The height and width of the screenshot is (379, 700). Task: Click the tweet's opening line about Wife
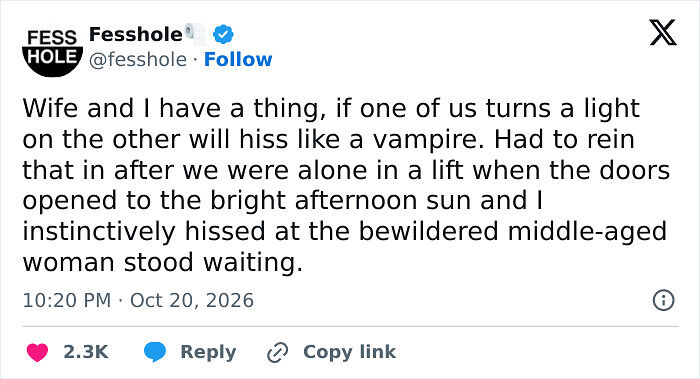[x=331, y=108]
